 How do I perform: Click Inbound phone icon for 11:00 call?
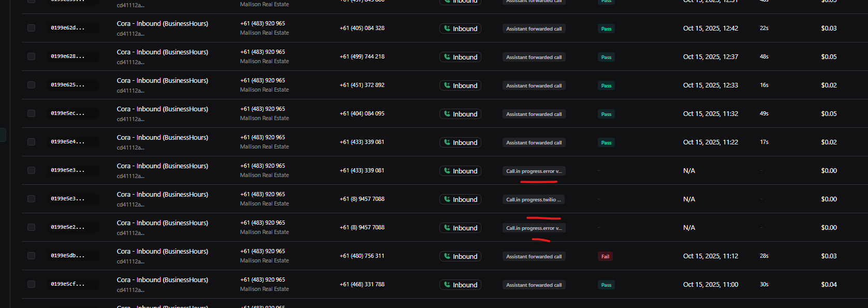tap(447, 285)
